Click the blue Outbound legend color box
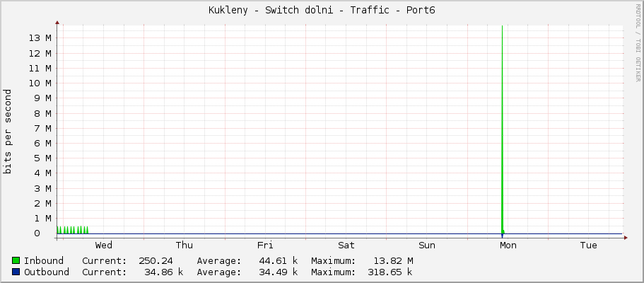Image resolution: width=644 pixels, height=283 pixels. click(16, 272)
